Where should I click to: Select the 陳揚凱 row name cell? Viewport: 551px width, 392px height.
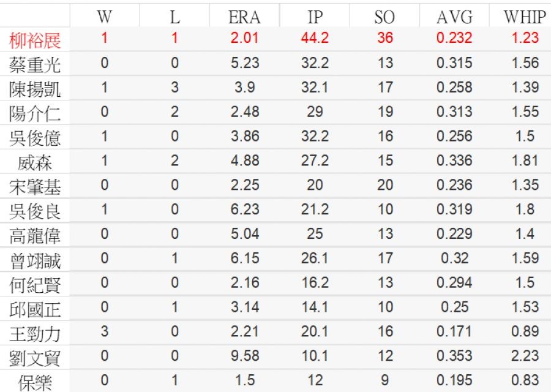coord(35,89)
